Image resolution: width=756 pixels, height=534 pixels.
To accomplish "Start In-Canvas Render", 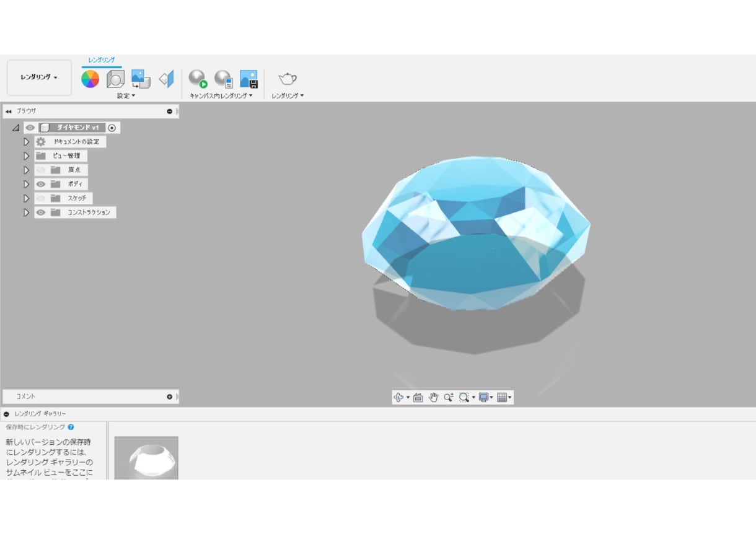I will pyautogui.click(x=198, y=79).
